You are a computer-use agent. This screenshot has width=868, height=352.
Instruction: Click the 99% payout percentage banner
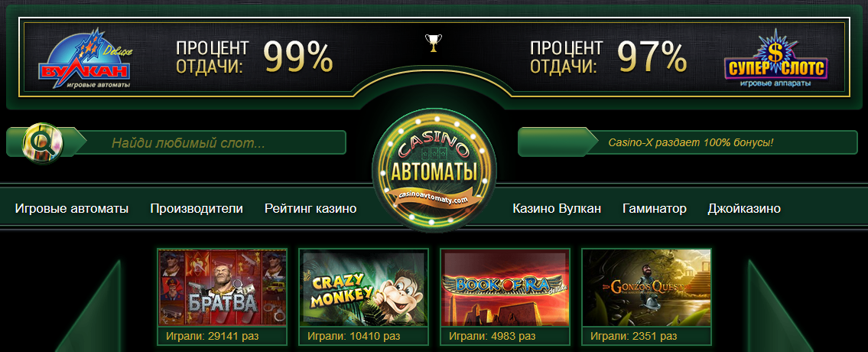click(x=255, y=57)
